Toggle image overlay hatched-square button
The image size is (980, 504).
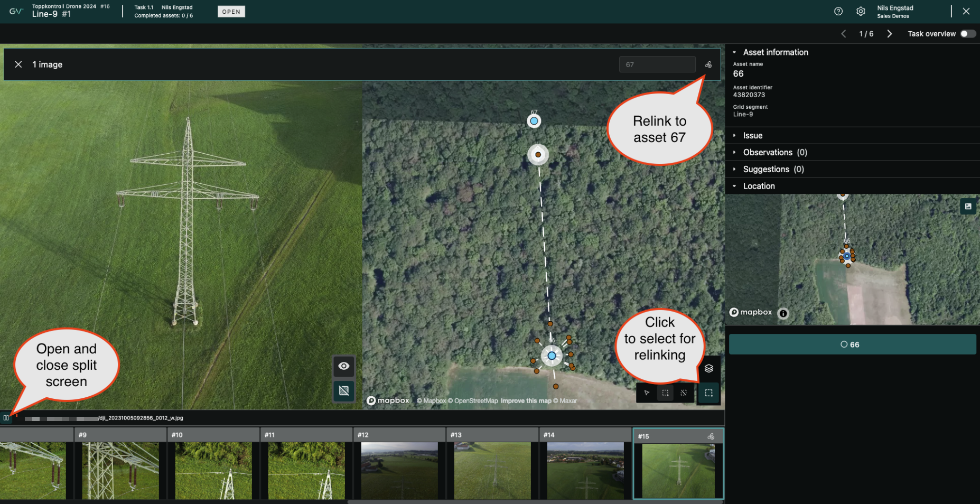click(344, 391)
